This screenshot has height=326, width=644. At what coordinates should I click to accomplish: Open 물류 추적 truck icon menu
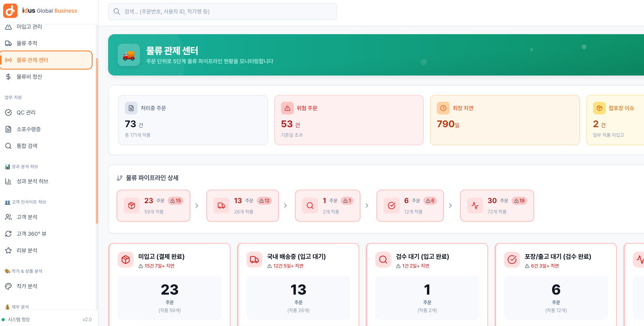[8, 43]
